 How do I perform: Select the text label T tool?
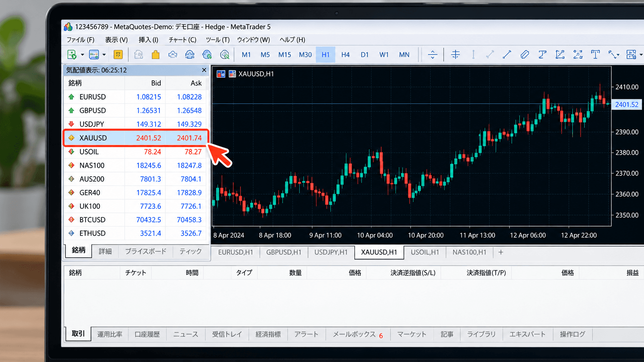click(595, 55)
